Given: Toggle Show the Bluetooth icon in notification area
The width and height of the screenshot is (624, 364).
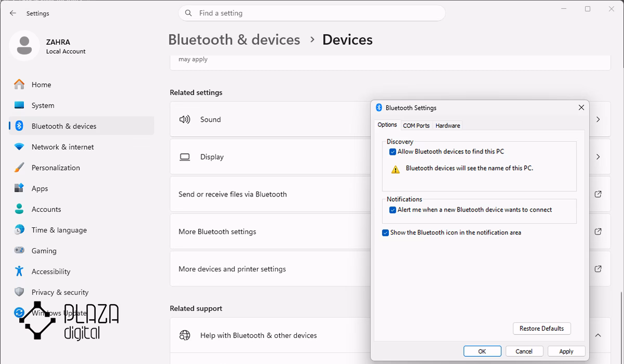Looking at the screenshot, I should [385, 233].
